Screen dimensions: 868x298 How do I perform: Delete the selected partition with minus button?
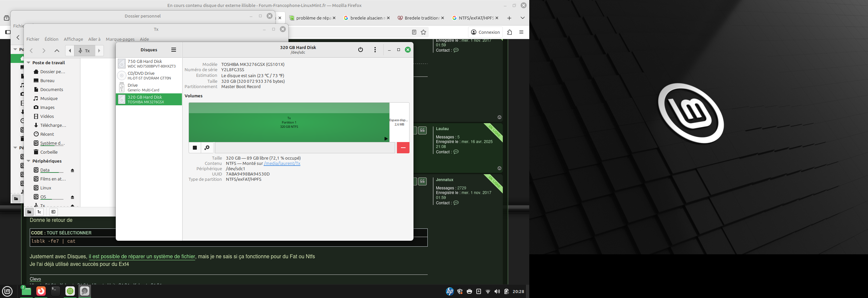click(x=403, y=148)
